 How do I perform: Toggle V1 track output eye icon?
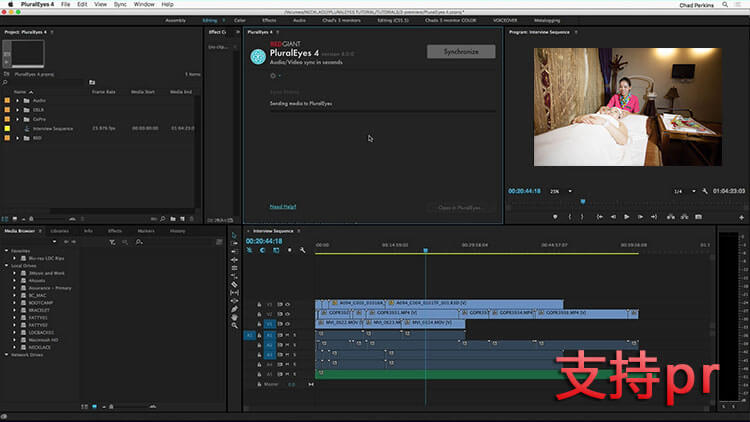point(288,324)
